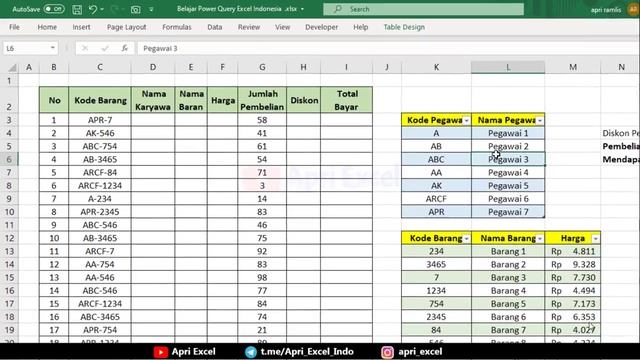
Task: Open the Developer tab
Action: (322, 27)
